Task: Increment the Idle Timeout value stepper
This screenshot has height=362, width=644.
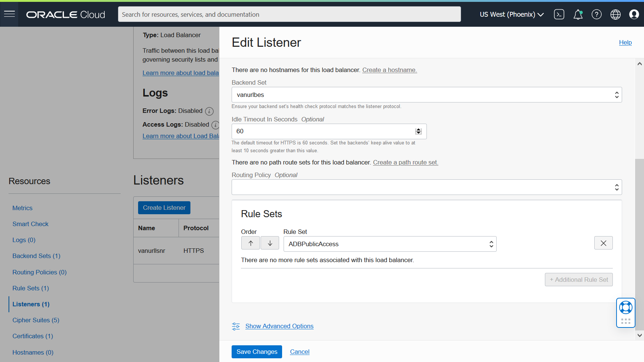Action: (418, 129)
